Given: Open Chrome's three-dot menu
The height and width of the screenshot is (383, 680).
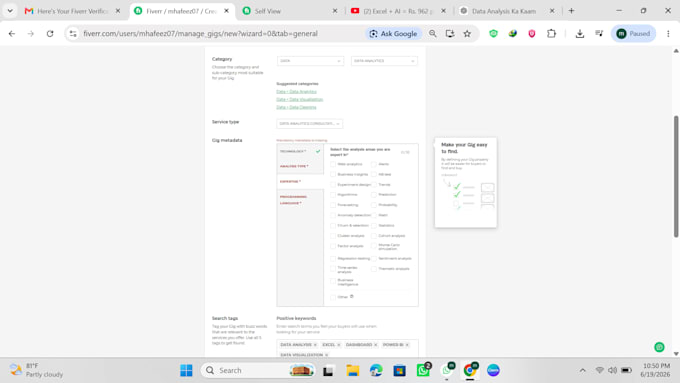Looking at the screenshot, I should (668, 33).
